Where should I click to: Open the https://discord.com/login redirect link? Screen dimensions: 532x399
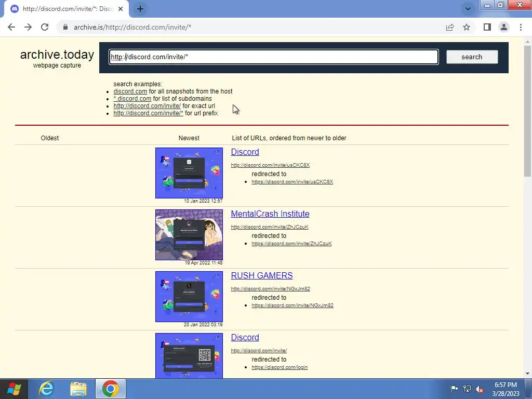coord(280,367)
